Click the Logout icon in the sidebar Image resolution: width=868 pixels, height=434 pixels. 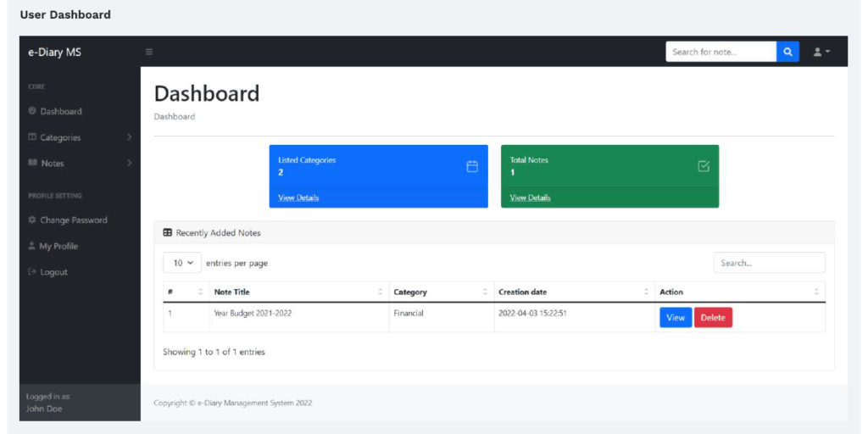tap(32, 272)
